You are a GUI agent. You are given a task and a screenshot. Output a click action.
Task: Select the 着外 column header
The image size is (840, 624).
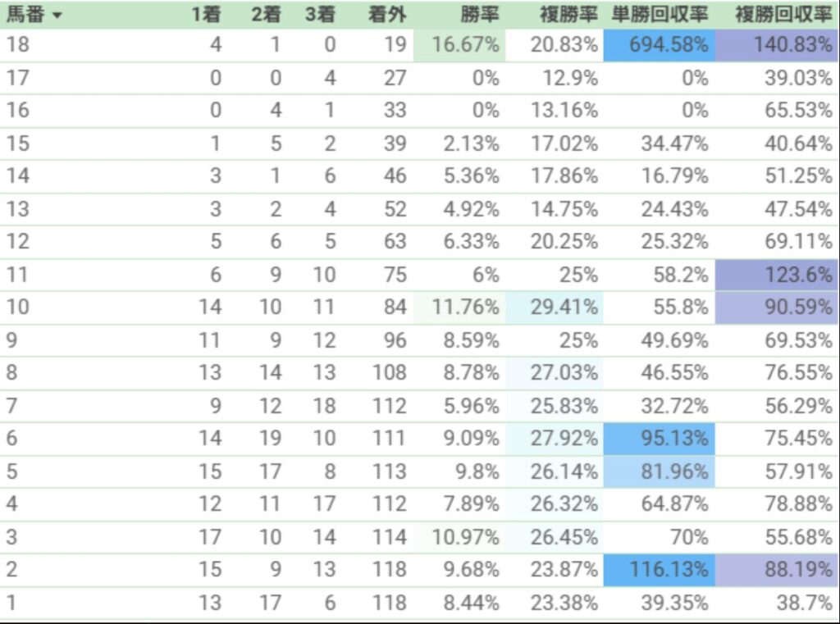(x=387, y=15)
